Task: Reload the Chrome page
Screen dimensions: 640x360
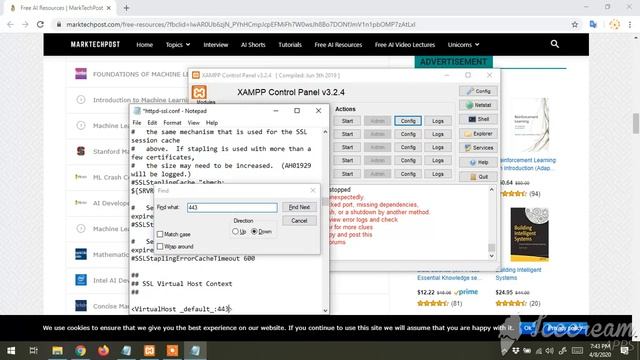Action: pyautogui.click(x=40, y=24)
